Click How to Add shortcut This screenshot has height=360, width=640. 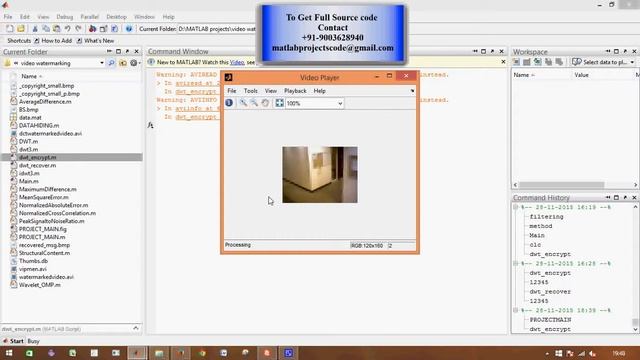click(53, 41)
